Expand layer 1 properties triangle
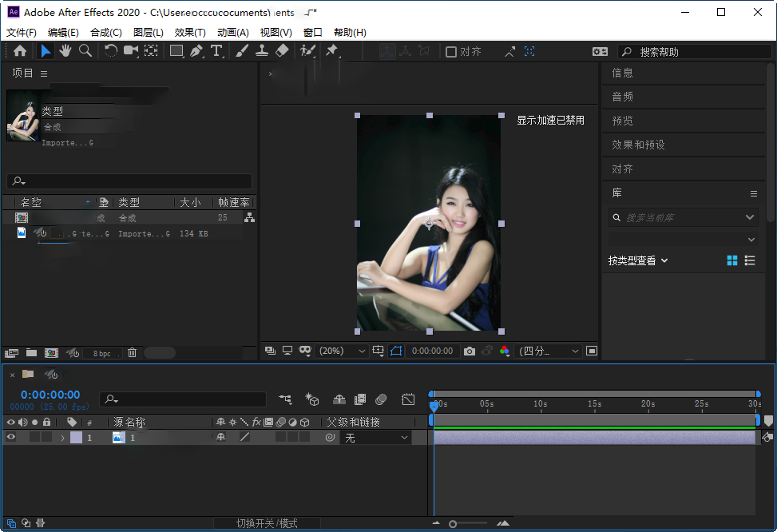 [62, 437]
